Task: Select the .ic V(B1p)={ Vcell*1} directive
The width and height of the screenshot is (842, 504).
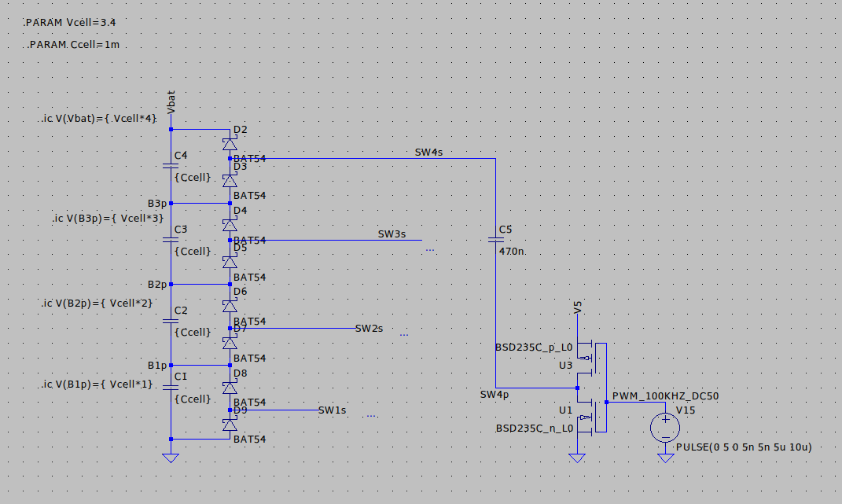Action: point(97,384)
